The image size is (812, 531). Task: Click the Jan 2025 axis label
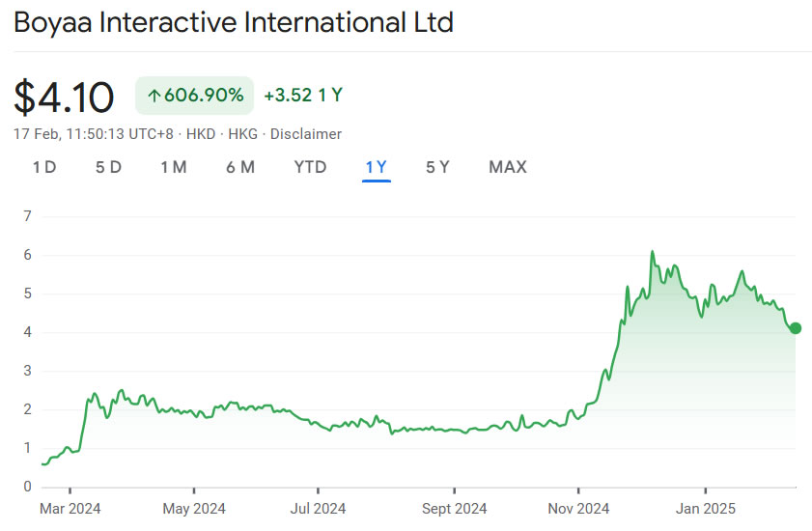(705, 508)
